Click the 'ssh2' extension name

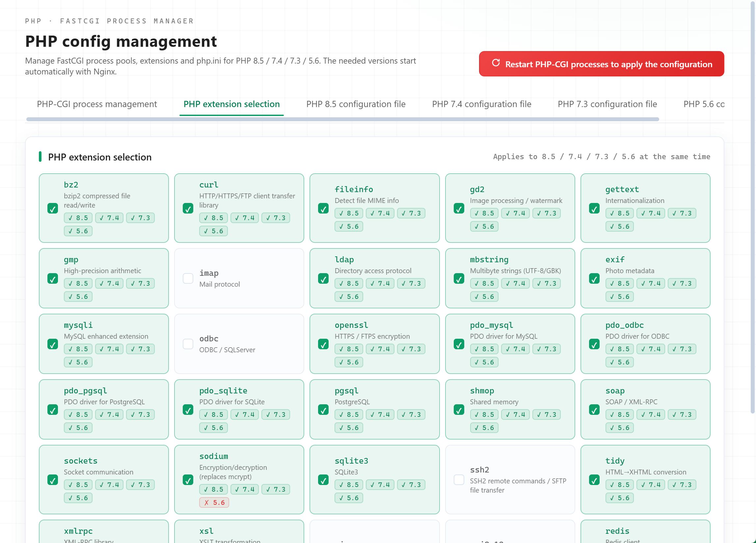[480, 470]
